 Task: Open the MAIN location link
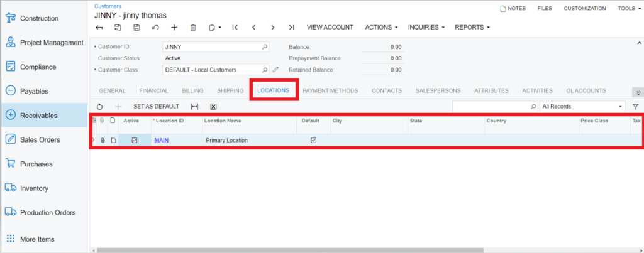[x=161, y=140]
